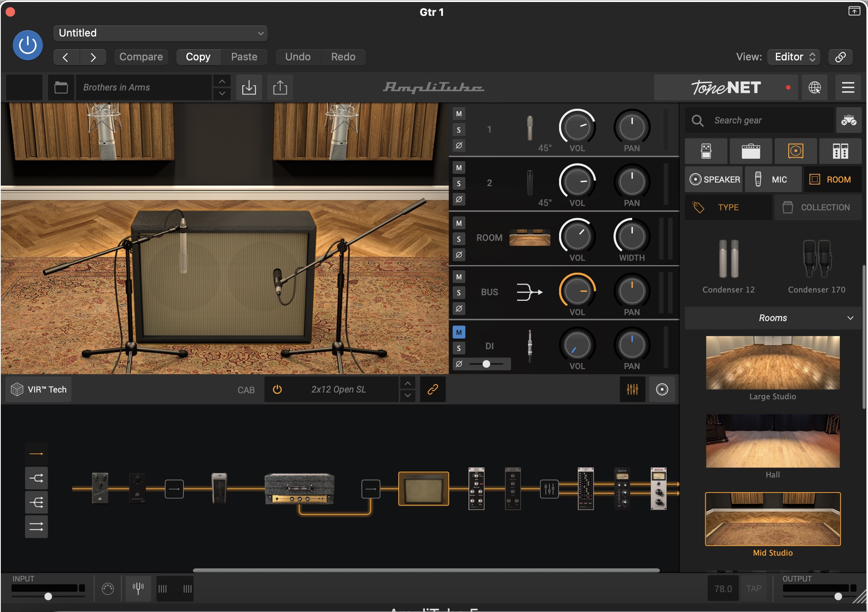The width and height of the screenshot is (868, 612).
Task: Solo mic channel 1
Action: click(x=459, y=130)
